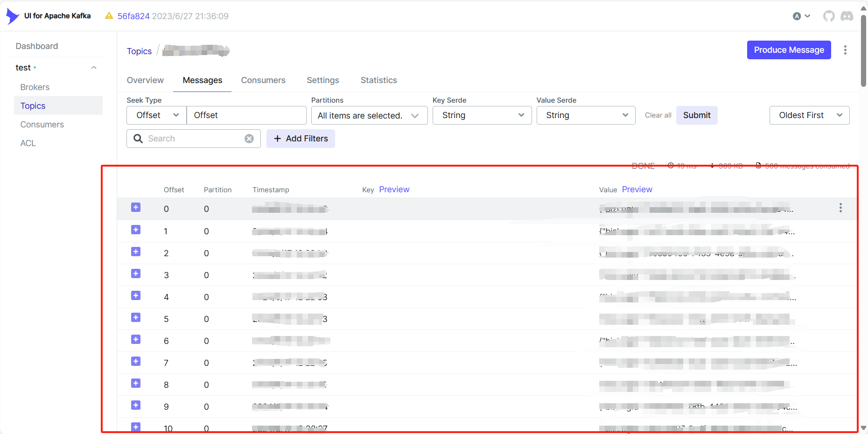Click the scrollbar down arrow
Screen dimensions: 868x434
(863, 428)
